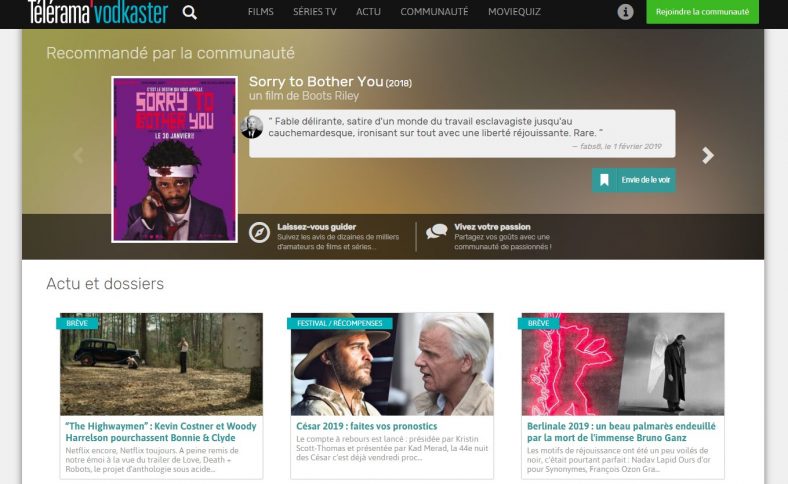Viewport: 788px width, 484px height.
Task: Click fabs8's avatar next to the review
Action: [x=251, y=127]
